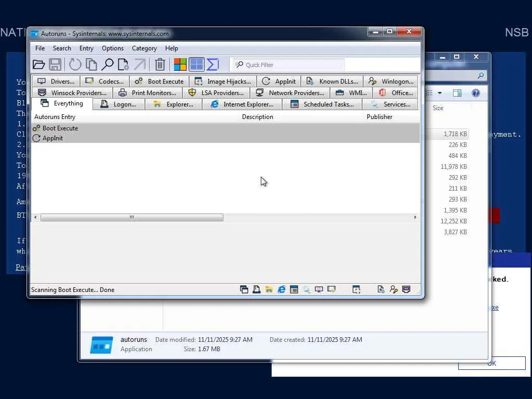Click the Everything icon in status bar
532x399 pixels.
coord(244,289)
